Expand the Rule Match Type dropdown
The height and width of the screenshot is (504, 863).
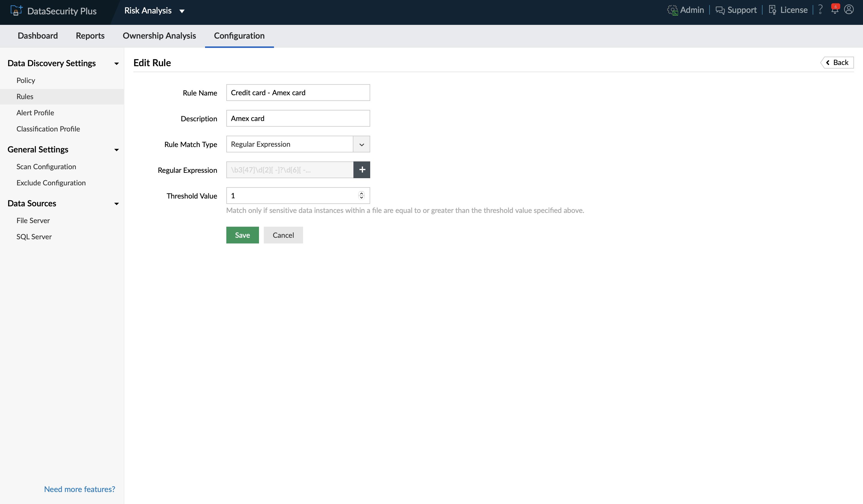(x=361, y=144)
